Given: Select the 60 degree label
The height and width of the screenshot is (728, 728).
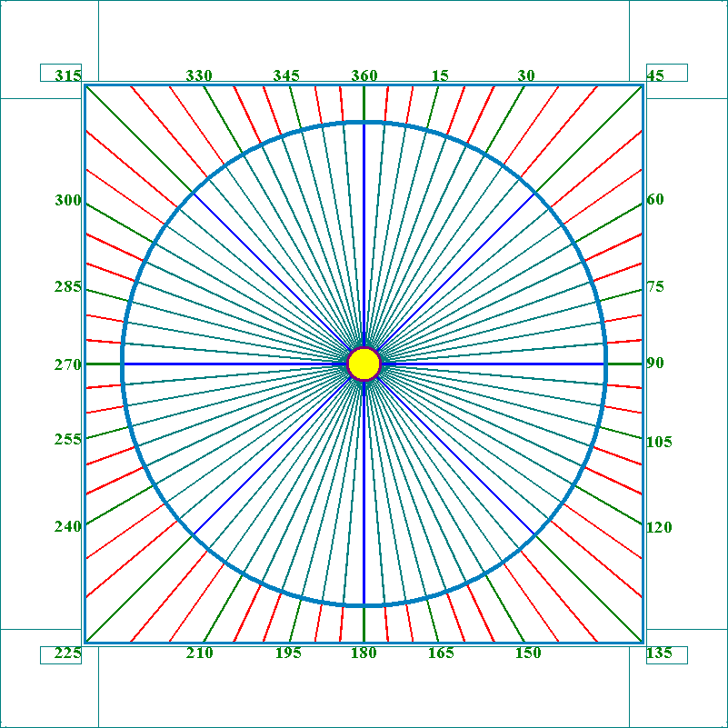Looking at the screenshot, I should [x=655, y=199].
